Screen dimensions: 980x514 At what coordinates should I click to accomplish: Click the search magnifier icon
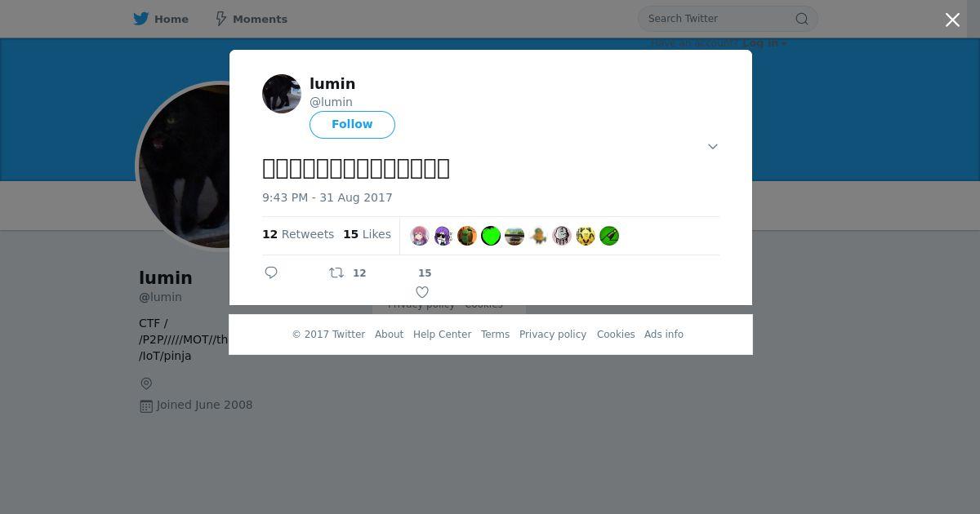point(802,19)
